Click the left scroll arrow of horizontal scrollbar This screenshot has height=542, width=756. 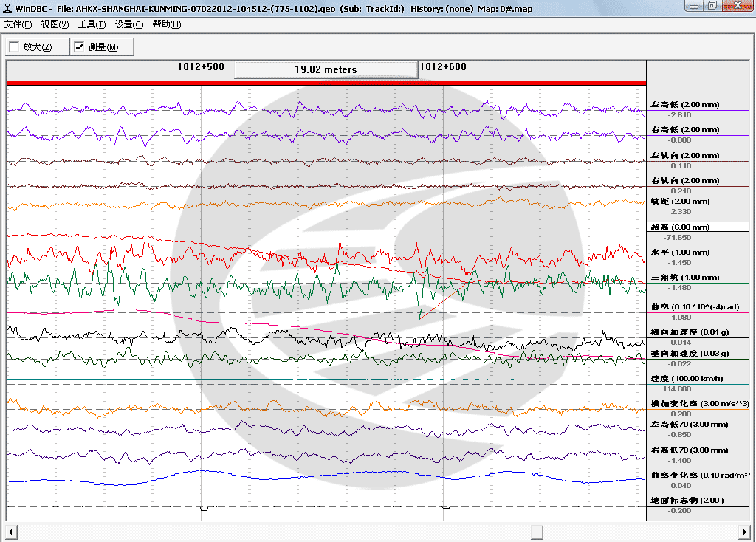pyautogui.click(x=10, y=532)
